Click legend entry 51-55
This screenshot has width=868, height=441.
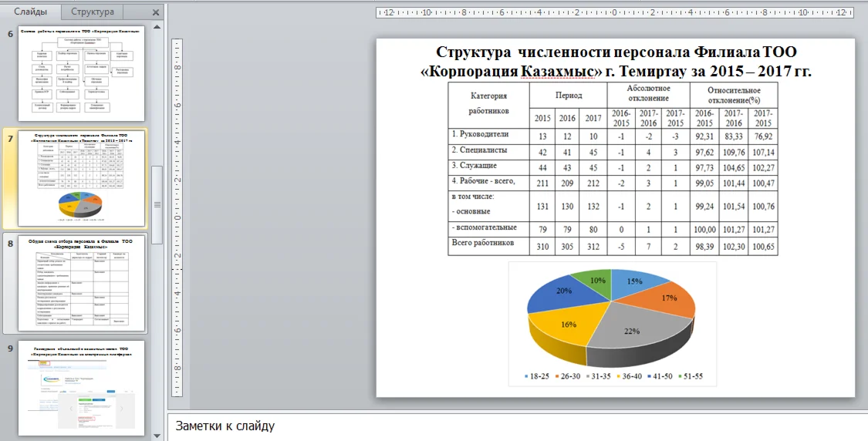691,376
